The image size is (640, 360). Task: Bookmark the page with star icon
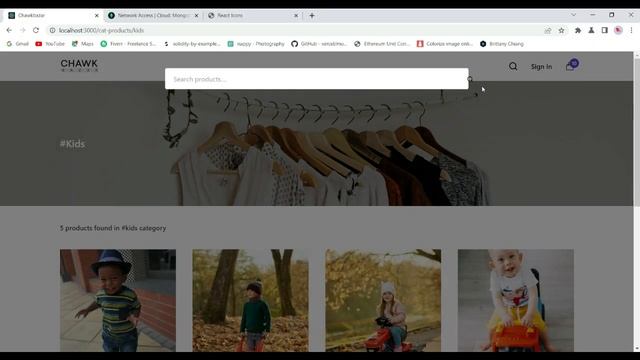click(562, 30)
